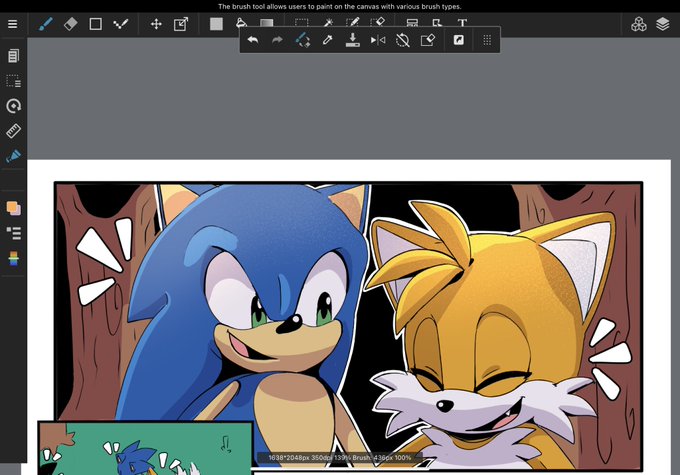The image size is (680, 475).
Task: Reset canvas rotation
Action: coord(402,40)
